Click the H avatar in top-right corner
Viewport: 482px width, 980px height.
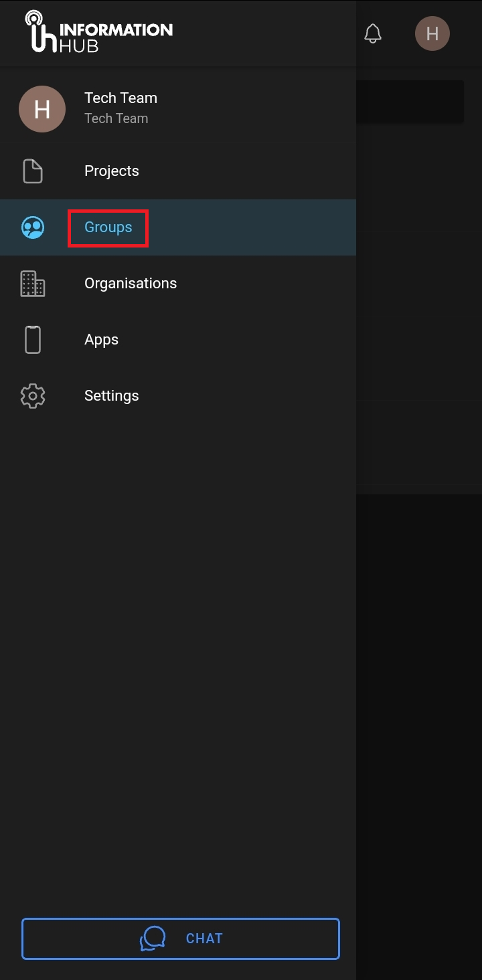click(x=432, y=33)
